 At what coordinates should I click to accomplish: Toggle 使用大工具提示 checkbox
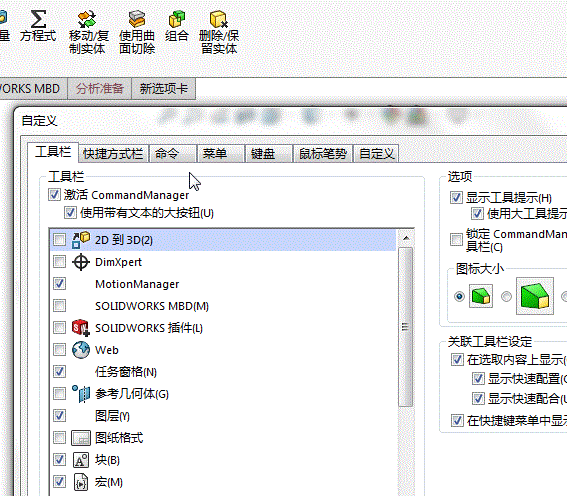(x=477, y=214)
